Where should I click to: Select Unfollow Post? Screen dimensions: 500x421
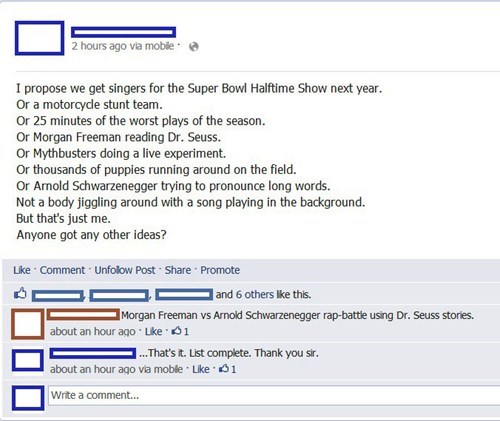(x=125, y=270)
